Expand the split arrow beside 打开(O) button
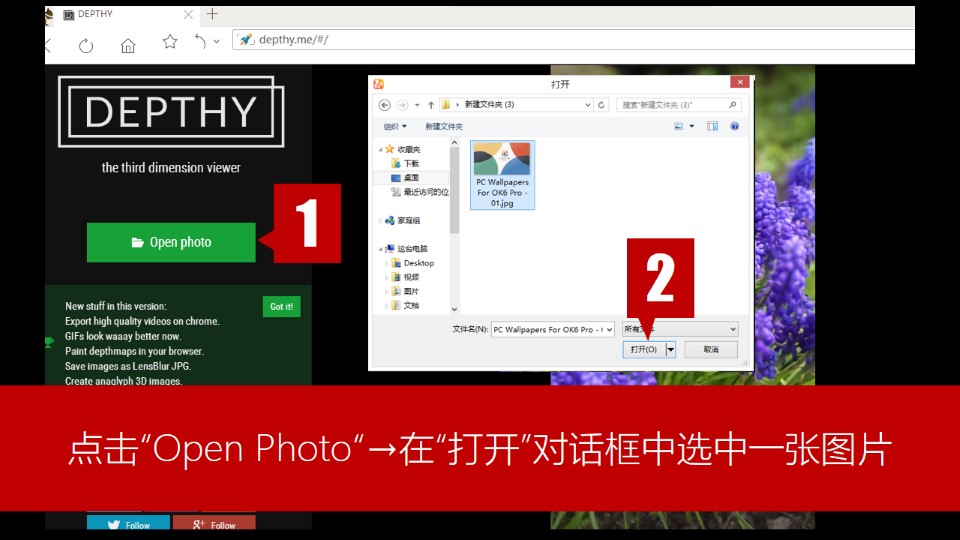The width and height of the screenshot is (960, 540). click(671, 350)
